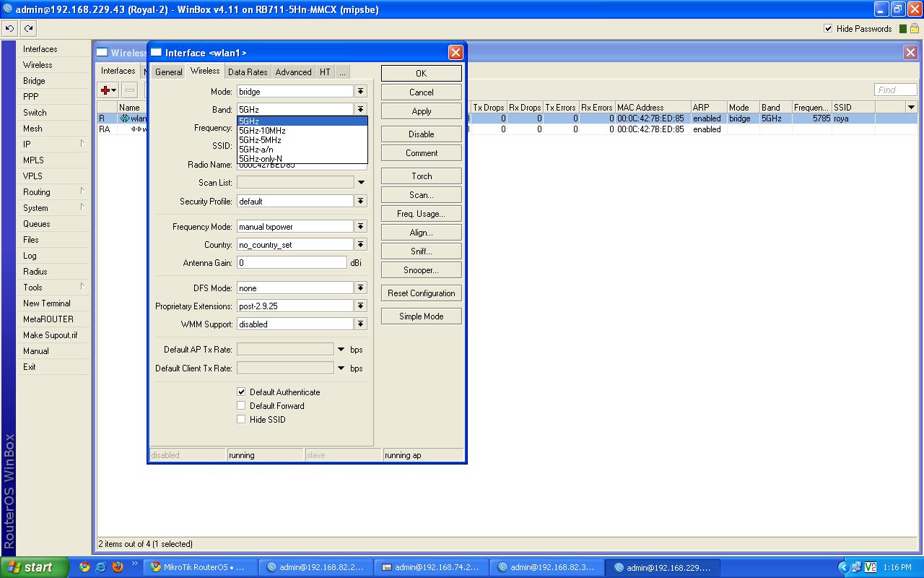924x578 pixels.
Task: Switch to MikroTik RouterOS taskbar window
Action: click(x=200, y=567)
